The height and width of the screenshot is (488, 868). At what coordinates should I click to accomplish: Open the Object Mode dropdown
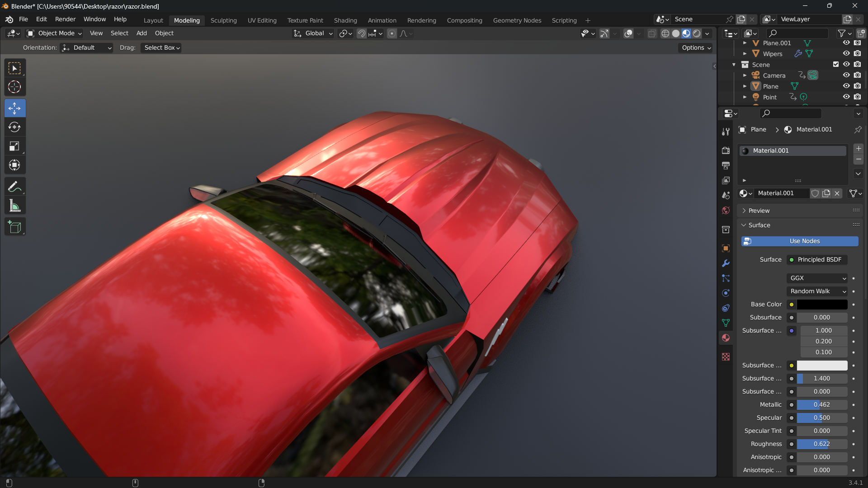pos(54,33)
